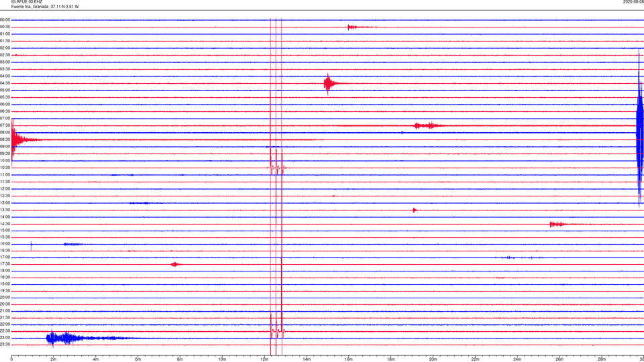This screenshot has height=362, width=644.
Task: Select the "12m" axis tick label
Action: pos(264,359)
